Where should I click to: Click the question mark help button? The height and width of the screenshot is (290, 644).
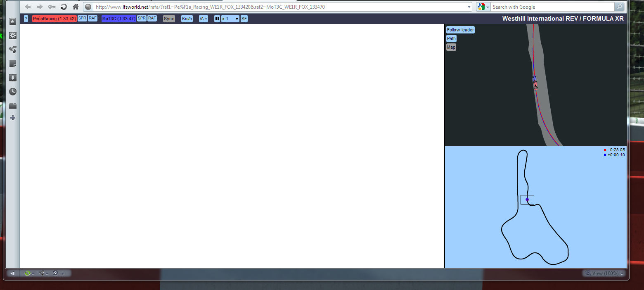[x=26, y=19]
